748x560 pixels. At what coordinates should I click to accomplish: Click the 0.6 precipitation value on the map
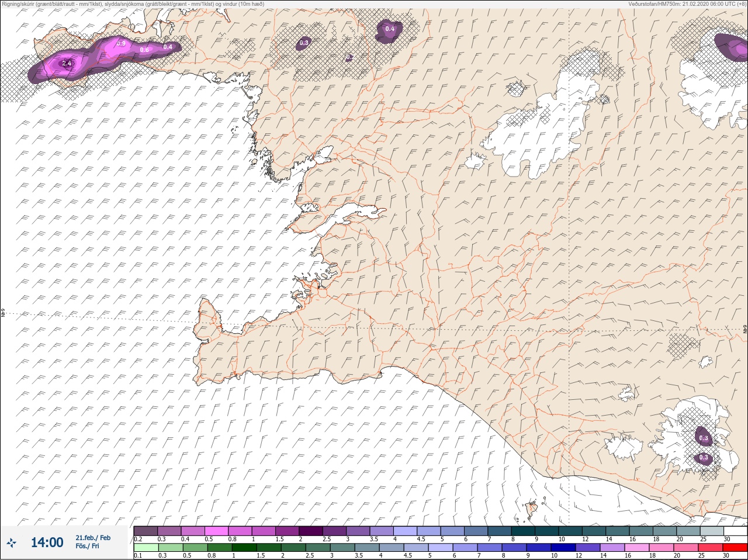pos(144,50)
